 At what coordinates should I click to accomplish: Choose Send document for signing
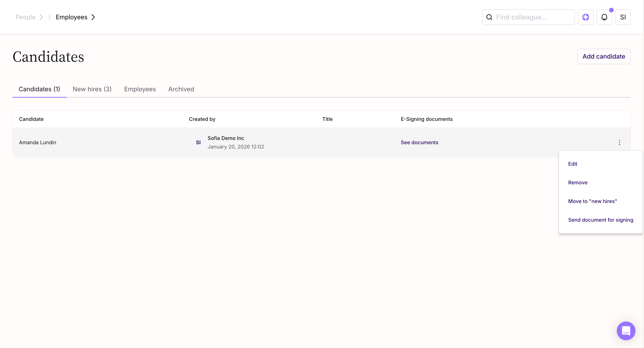(600, 220)
